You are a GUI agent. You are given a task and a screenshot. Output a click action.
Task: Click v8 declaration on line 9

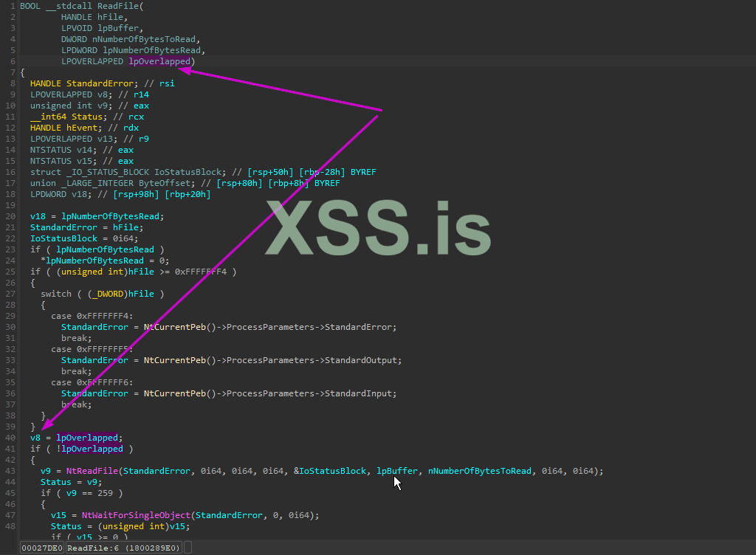click(x=102, y=94)
